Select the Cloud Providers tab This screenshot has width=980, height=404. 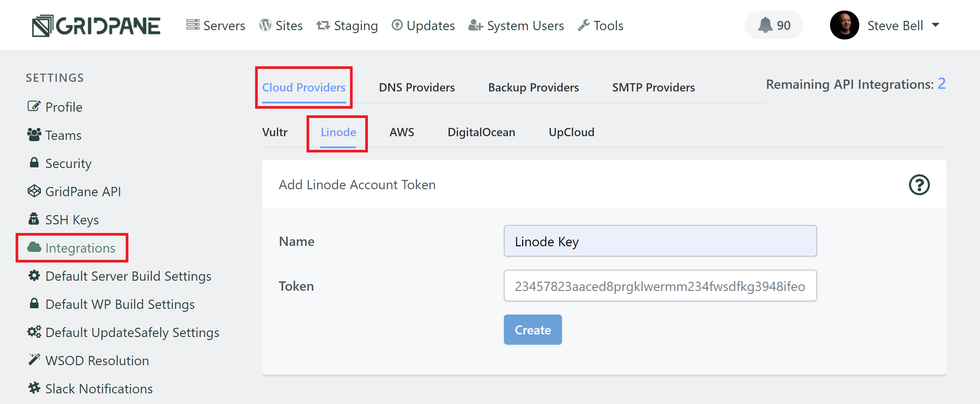pyautogui.click(x=304, y=87)
